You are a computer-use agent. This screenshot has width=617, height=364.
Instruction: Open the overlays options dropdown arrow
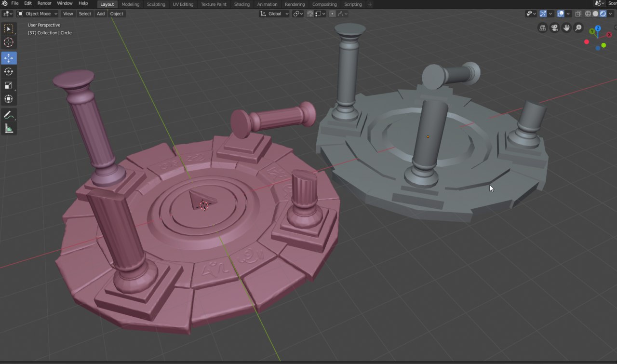(568, 13)
